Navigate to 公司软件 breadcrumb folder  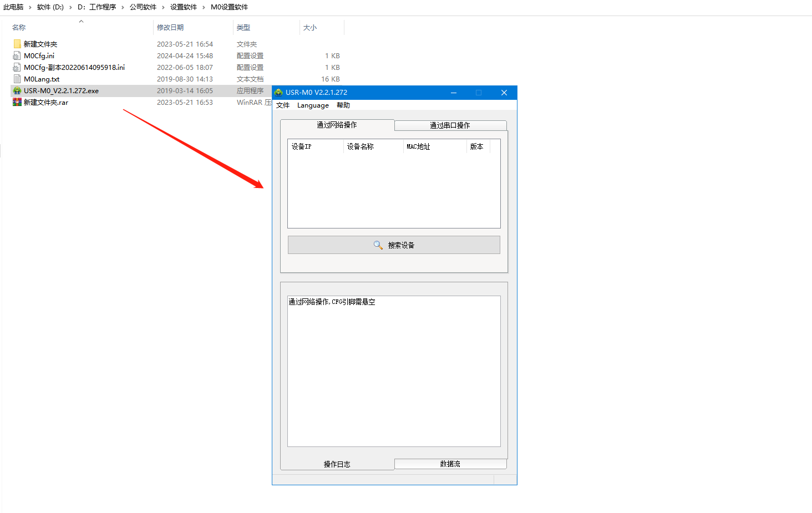pos(143,7)
